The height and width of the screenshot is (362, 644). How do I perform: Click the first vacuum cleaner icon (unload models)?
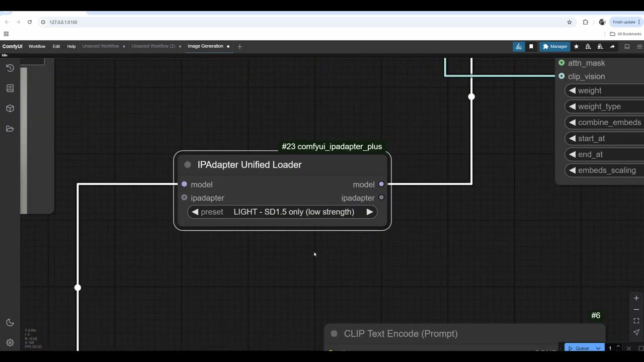(588, 46)
